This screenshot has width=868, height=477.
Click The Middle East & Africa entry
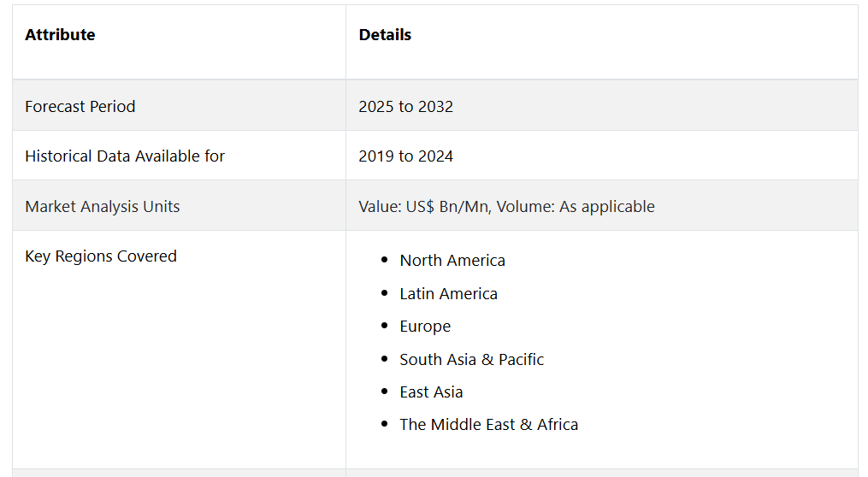(x=488, y=425)
